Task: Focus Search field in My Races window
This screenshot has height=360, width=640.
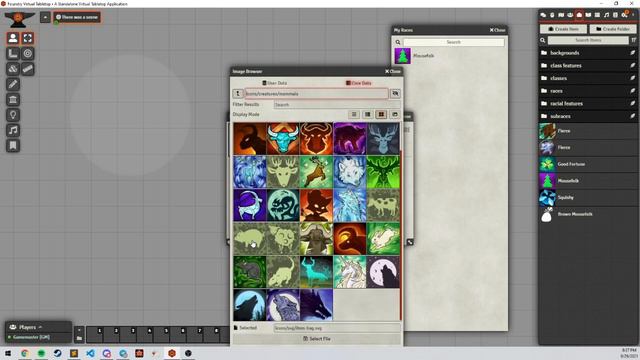Action: 453,42
